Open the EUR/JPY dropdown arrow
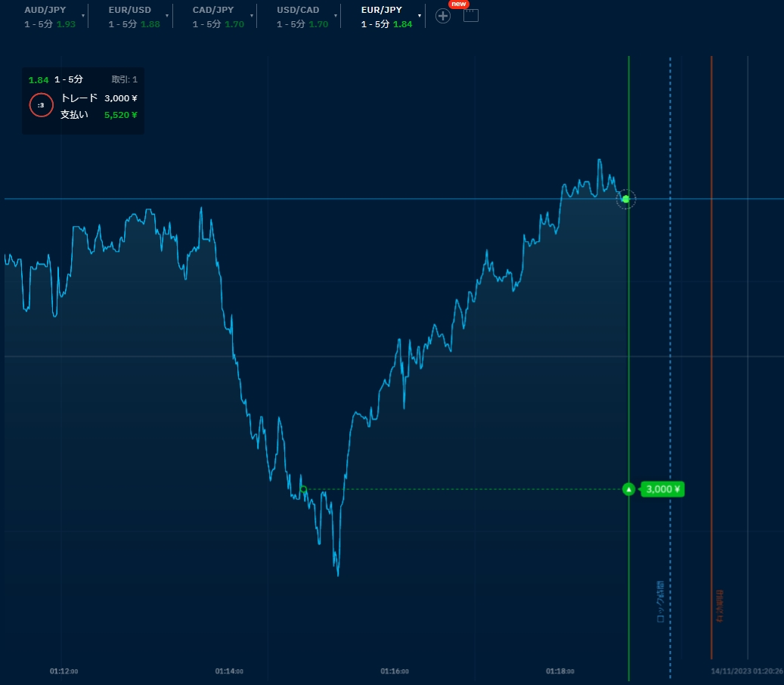This screenshot has width=784, height=685. [x=420, y=15]
